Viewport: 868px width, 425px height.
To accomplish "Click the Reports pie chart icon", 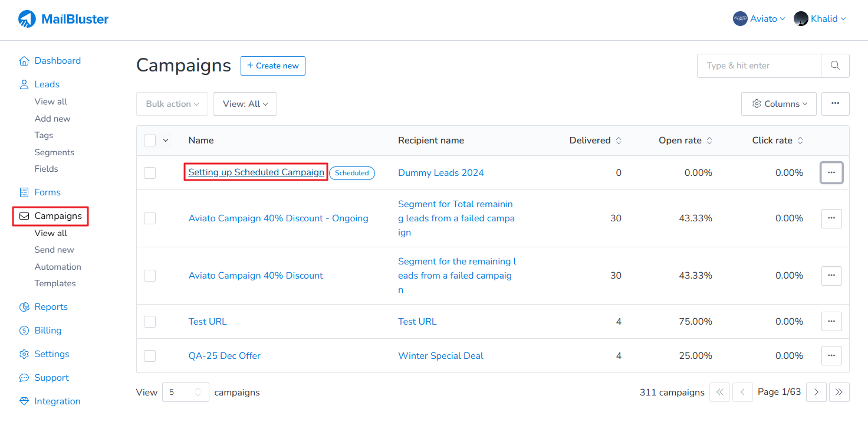I will [x=24, y=307].
